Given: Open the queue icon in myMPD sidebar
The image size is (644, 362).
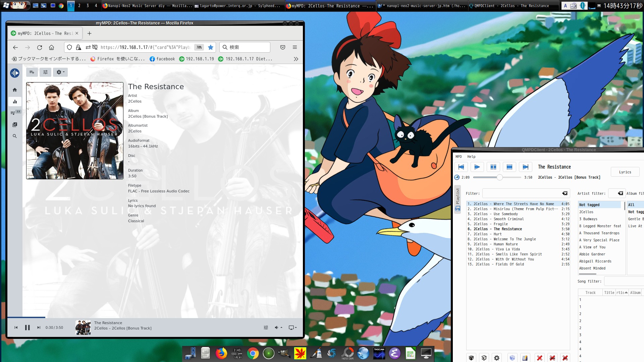Looking at the screenshot, I should tap(13, 113).
